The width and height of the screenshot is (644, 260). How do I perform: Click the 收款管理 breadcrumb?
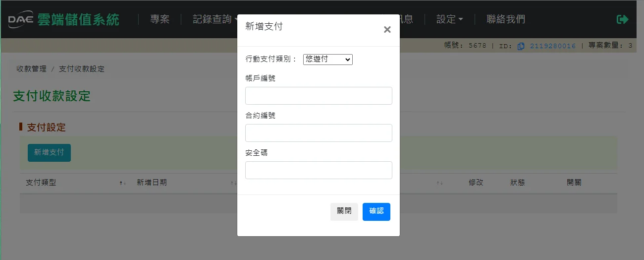31,69
